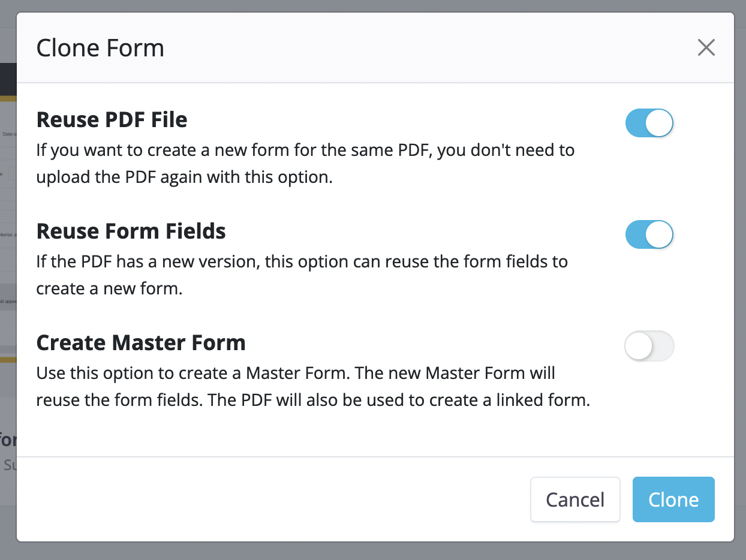Click the white knob on Reuse PDF switch
This screenshot has height=560, width=746.
click(x=660, y=124)
